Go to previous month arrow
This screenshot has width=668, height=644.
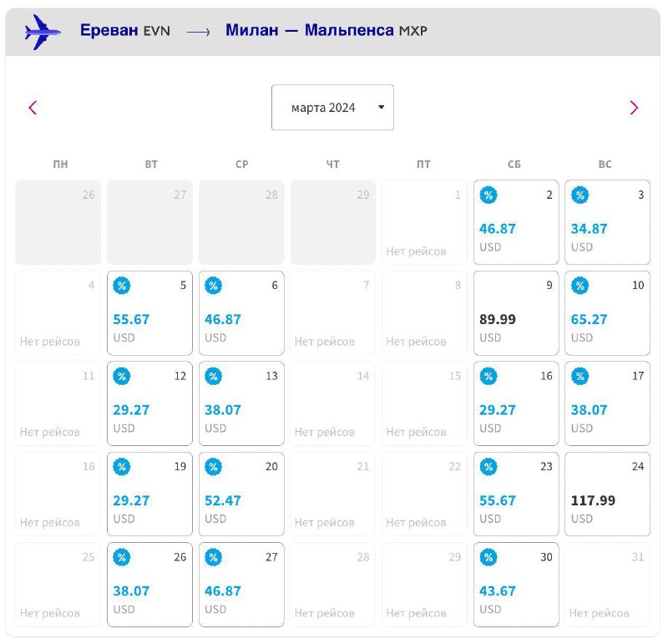33,108
